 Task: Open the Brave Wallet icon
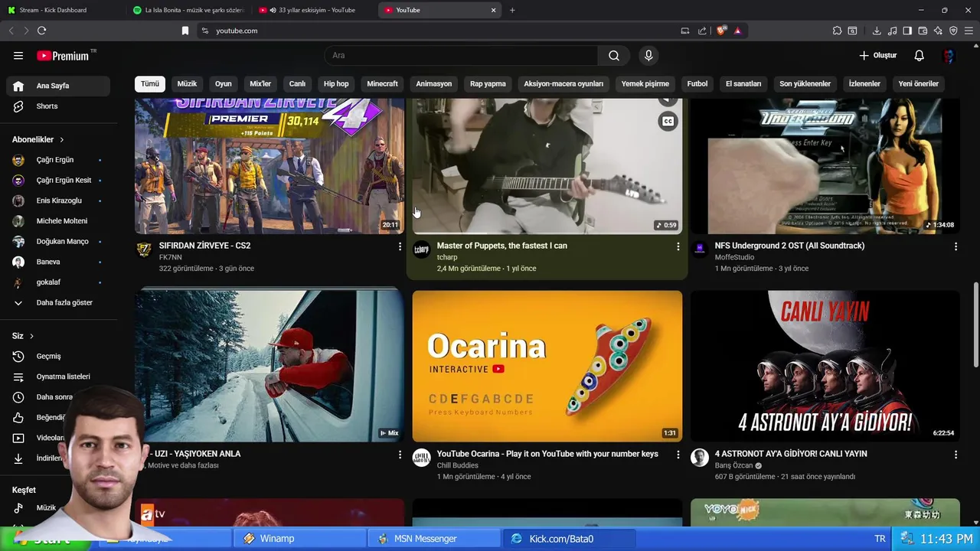[x=923, y=31]
